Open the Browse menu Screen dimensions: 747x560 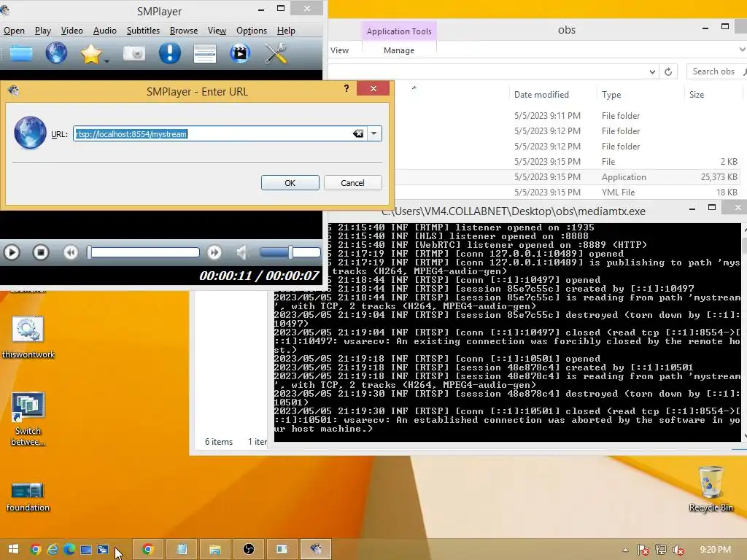[x=183, y=31]
